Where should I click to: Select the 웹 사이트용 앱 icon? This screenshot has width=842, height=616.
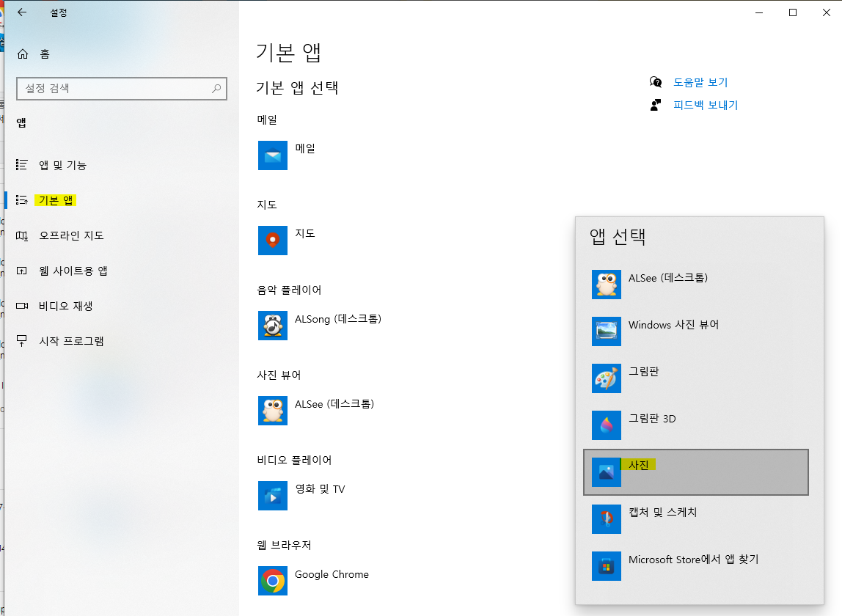point(21,271)
